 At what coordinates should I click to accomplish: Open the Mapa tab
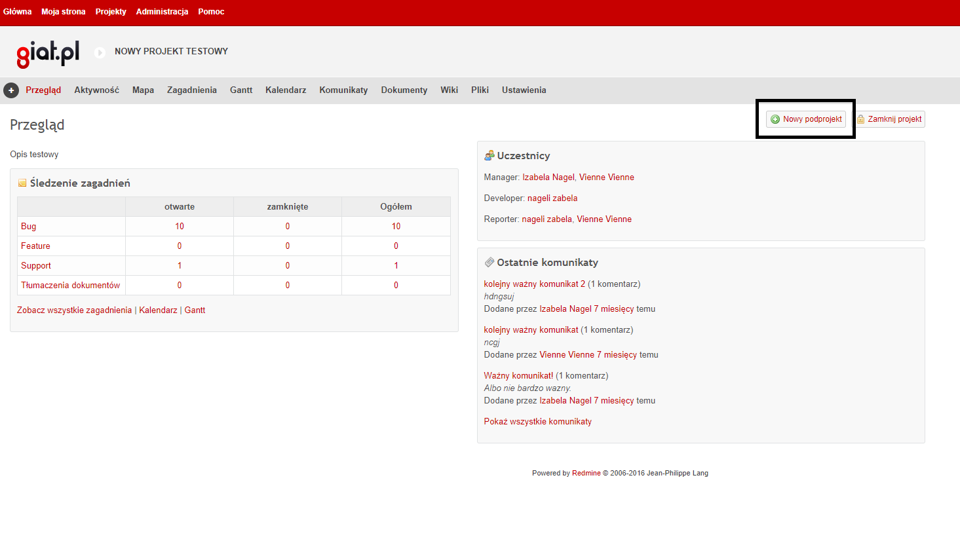143,90
